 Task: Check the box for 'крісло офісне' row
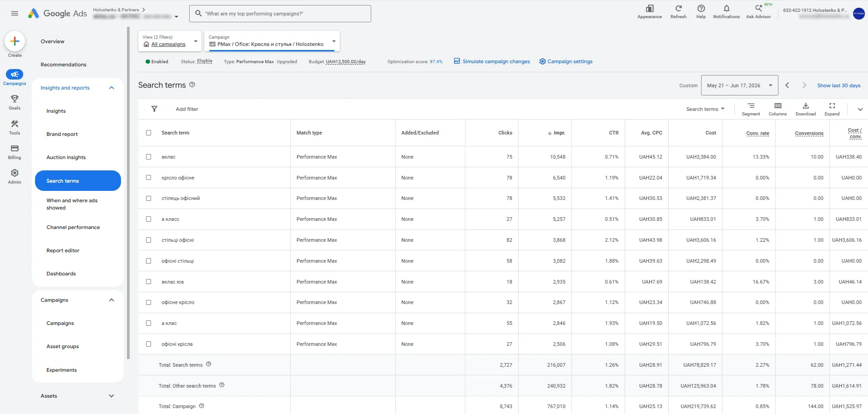[148, 178]
